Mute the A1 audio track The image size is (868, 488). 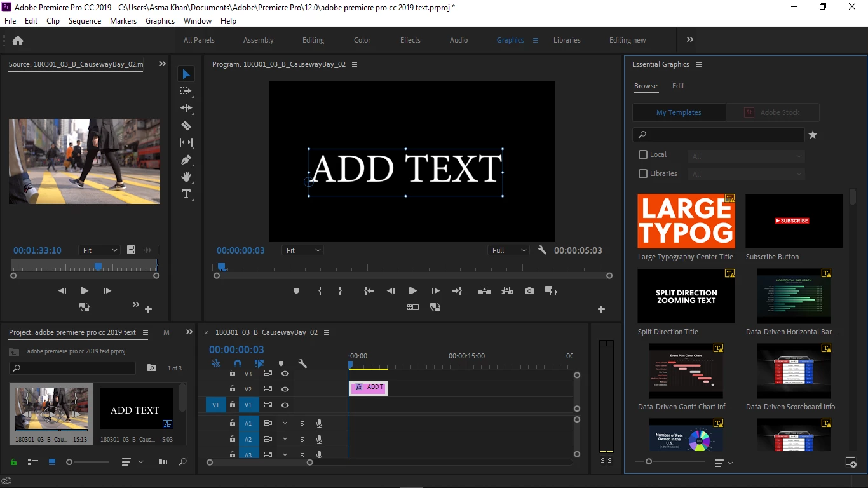coord(285,423)
